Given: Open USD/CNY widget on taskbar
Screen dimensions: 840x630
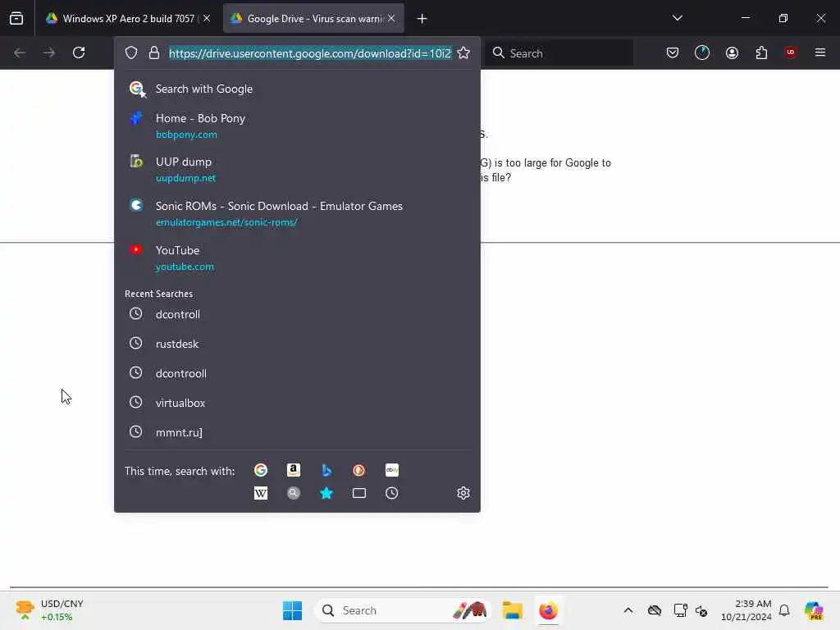Looking at the screenshot, I should click(x=49, y=610).
